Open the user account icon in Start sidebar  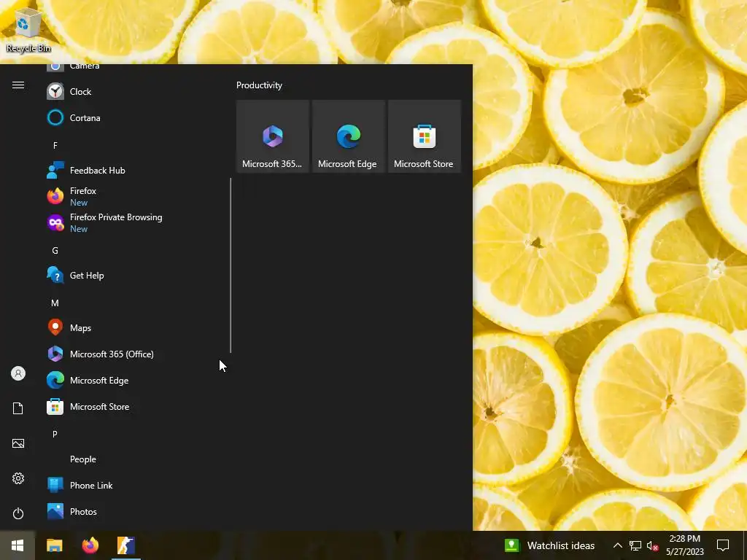(18, 373)
